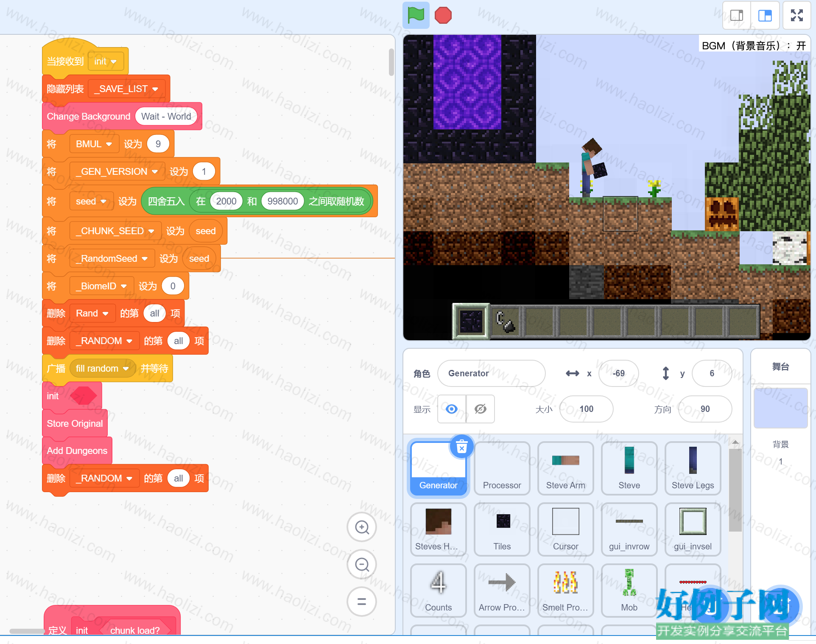
Task: Open the _RandomSeed variable dropdown
Action: point(112,259)
